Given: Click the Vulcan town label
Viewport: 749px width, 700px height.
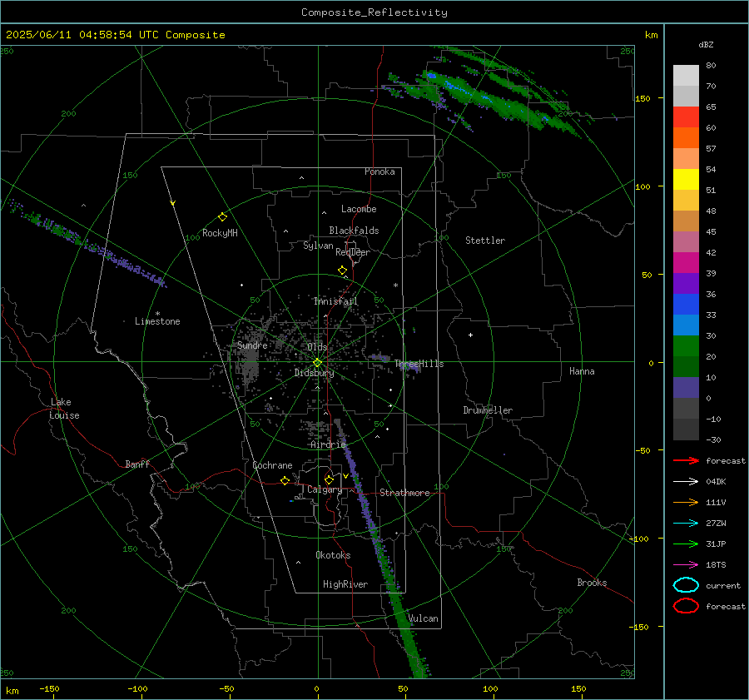Looking at the screenshot, I should coord(424,618).
